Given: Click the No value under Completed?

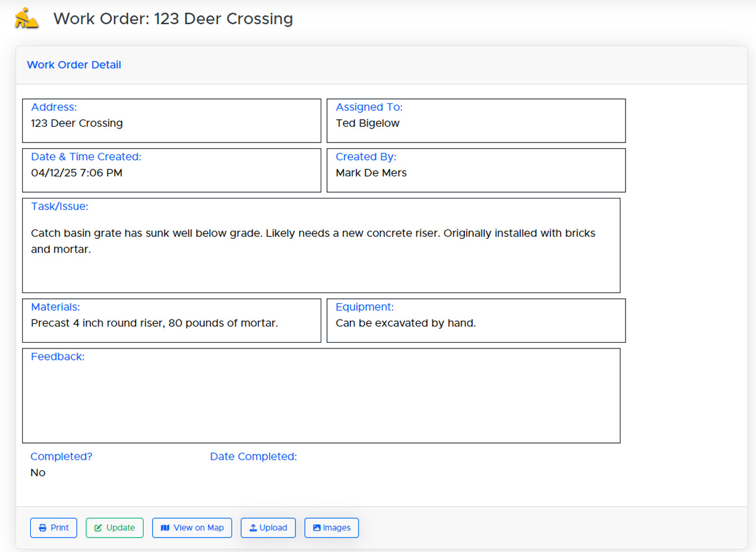Looking at the screenshot, I should 38,473.
